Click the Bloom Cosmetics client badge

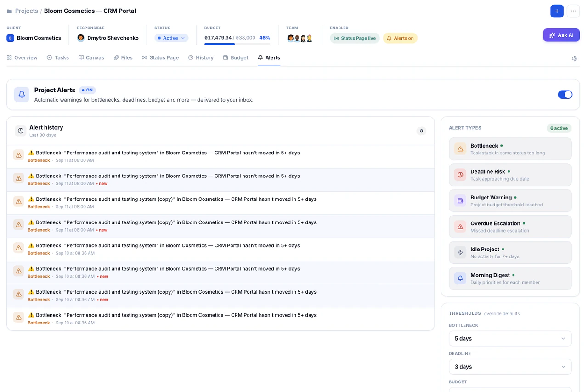(10, 38)
